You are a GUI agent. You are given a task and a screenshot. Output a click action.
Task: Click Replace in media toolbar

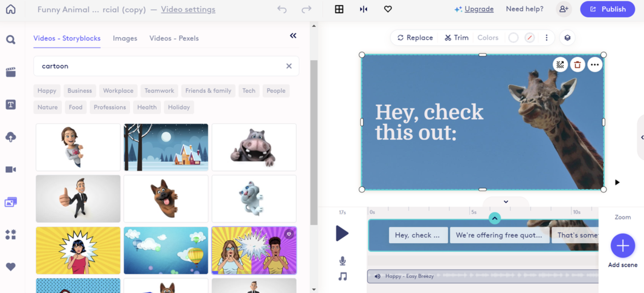click(415, 38)
